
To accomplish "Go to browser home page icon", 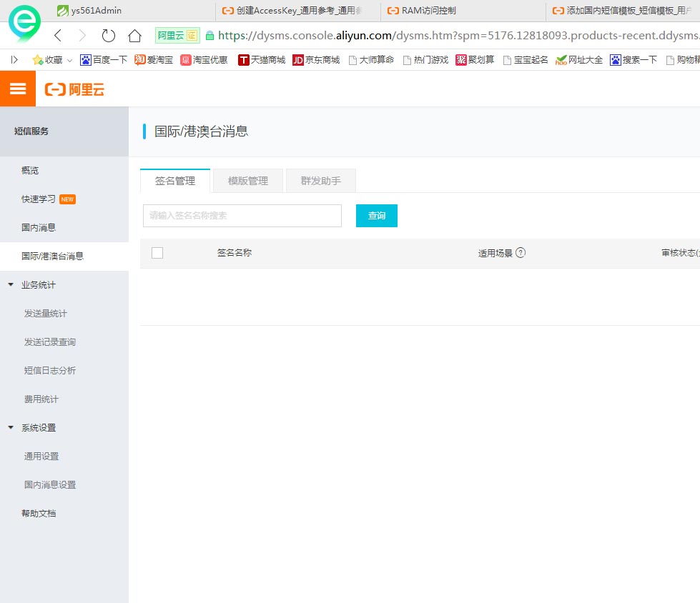I will pos(134,35).
